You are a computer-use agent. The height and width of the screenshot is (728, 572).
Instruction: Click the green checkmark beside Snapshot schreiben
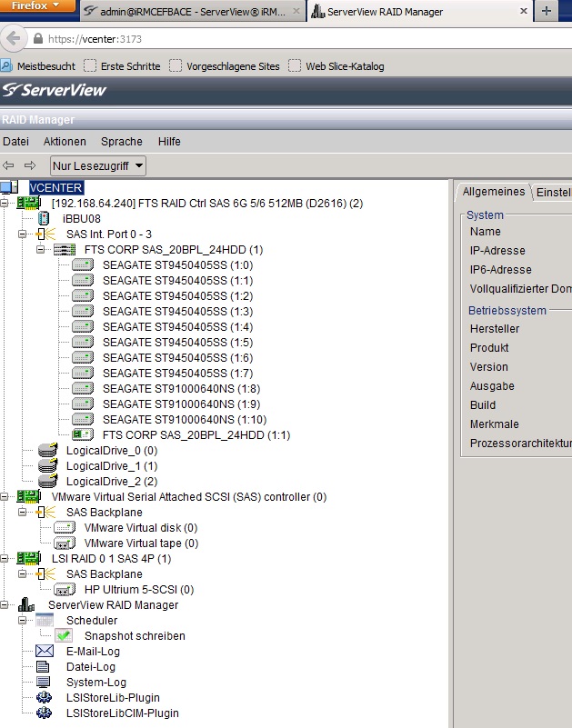[64, 636]
